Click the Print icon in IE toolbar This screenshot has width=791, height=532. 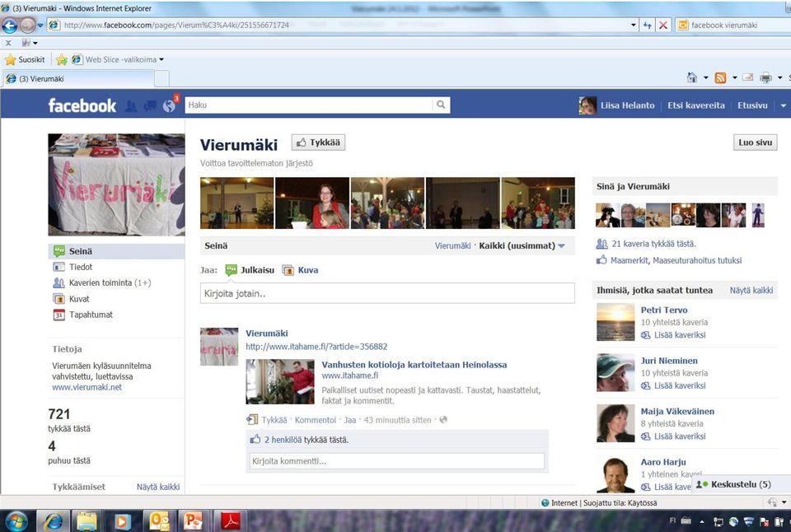tap(765, 77)
